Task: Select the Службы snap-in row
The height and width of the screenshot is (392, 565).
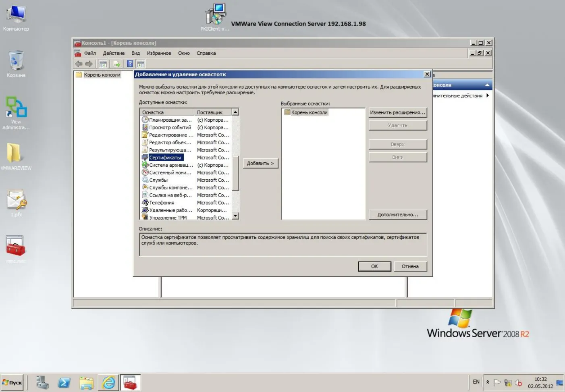Action: (x=185, y=180)
